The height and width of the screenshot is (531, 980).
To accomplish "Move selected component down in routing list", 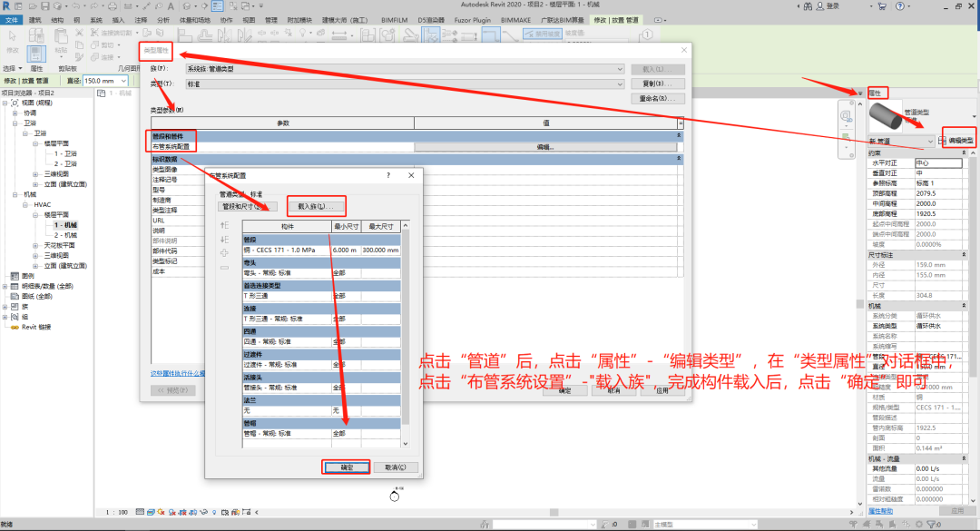I will pos(224,240).
